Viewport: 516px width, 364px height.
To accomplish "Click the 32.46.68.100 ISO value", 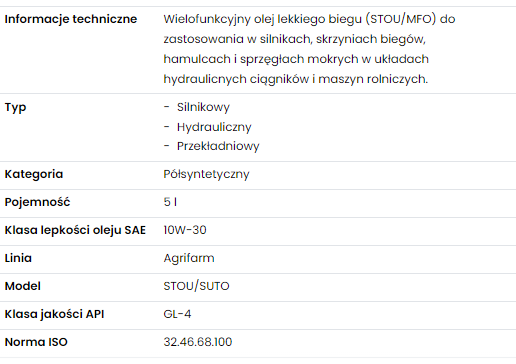I will pyautogui.click(x=198, y=342).
